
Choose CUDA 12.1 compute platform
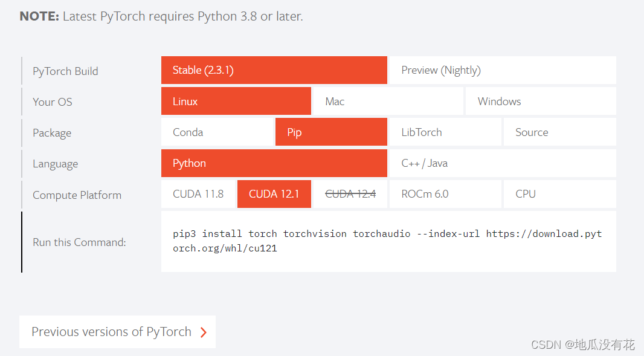pos(274,194)
